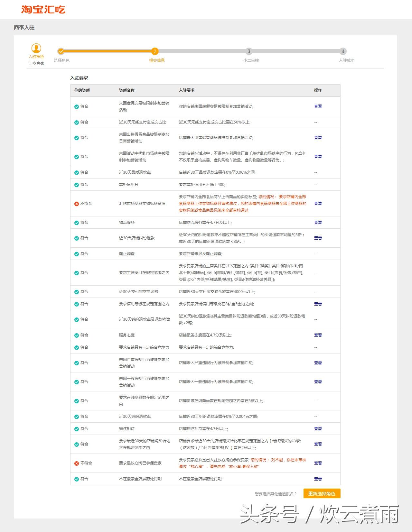
Task: Click green check for 未因严重违规行为 row
Action: (77, 363)
